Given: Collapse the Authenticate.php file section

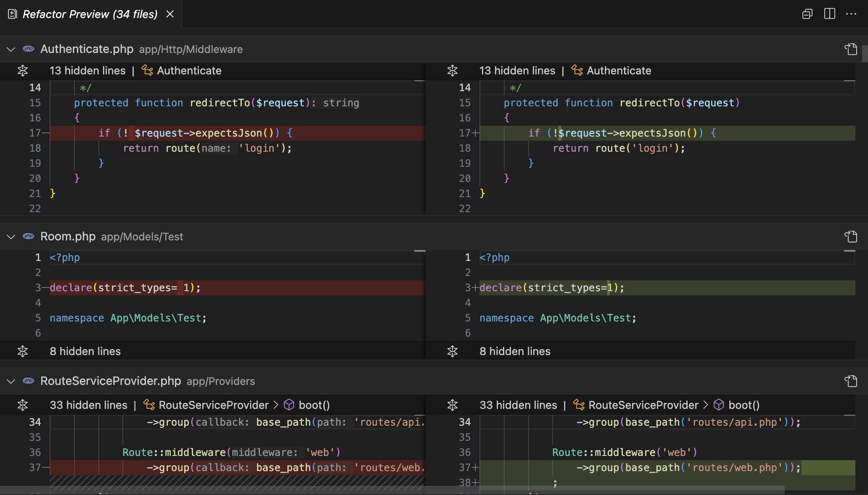Looking at the screenshot, I should pos(11,49).
